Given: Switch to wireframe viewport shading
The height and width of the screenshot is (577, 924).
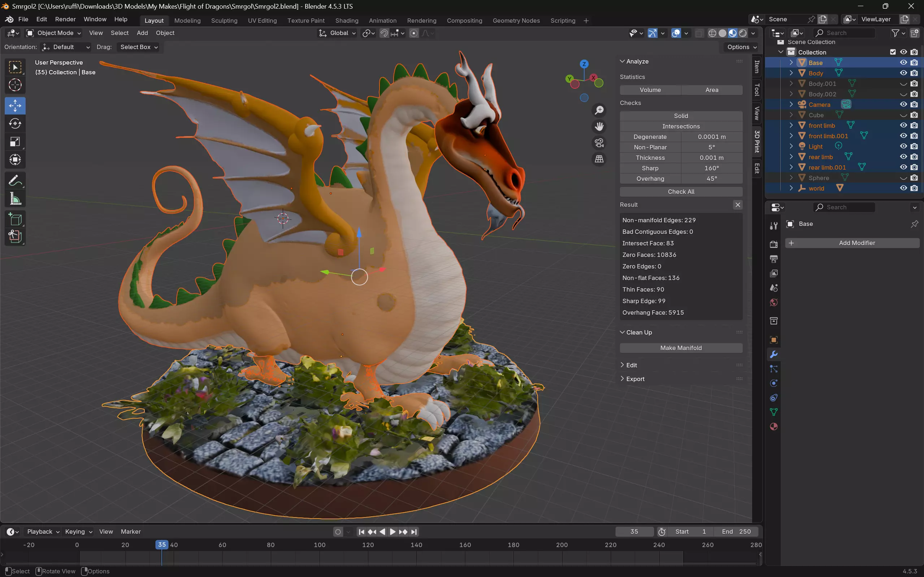Looking at the screenshot, I should (x=712, y=33).
